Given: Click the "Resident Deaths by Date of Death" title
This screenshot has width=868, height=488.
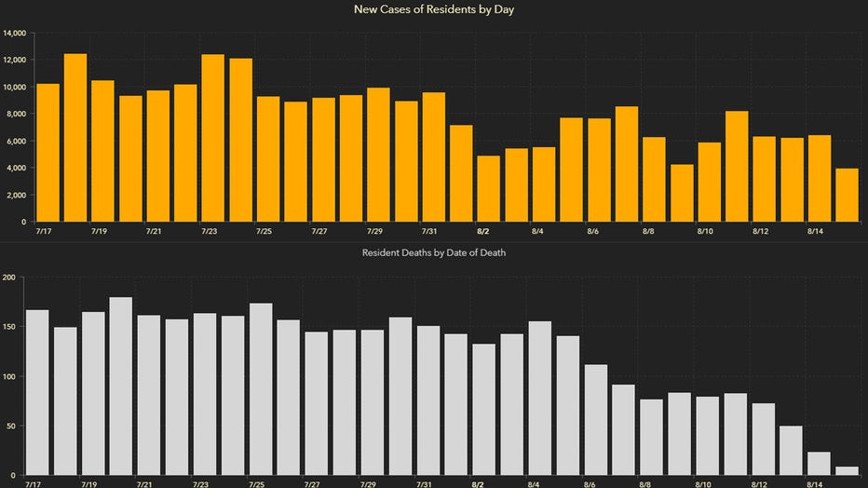Looking at the screenshot, I should [x=433, y=253].
